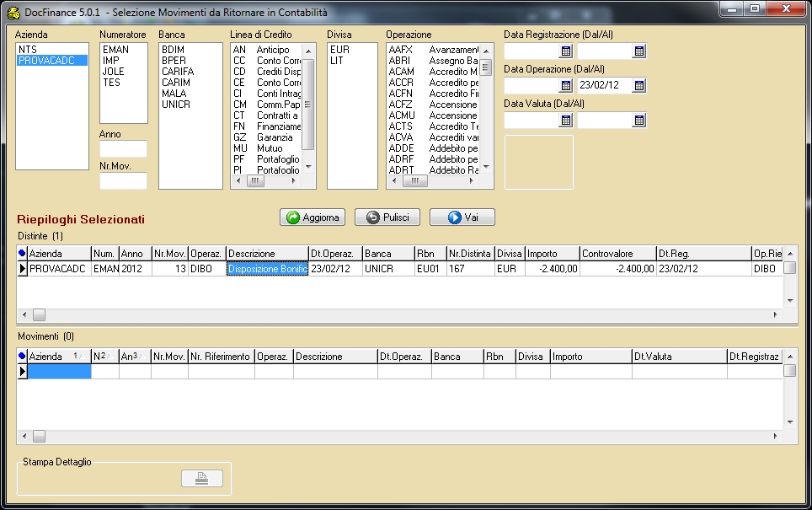Select the row marker of PROVACADC distinta

pyautogui.click(x=23, y=269)
